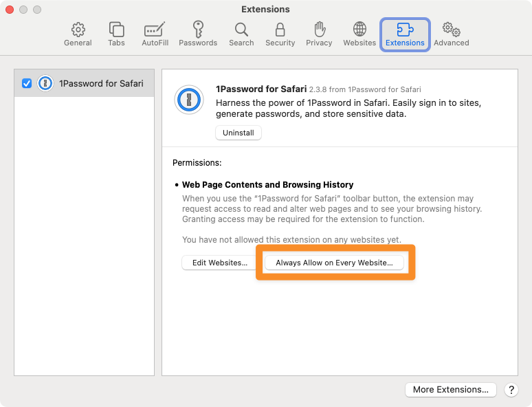Uninstall the 1Password extension
Image resolution: width=532 pixels, height=407 pixels.
pos(239,133)
